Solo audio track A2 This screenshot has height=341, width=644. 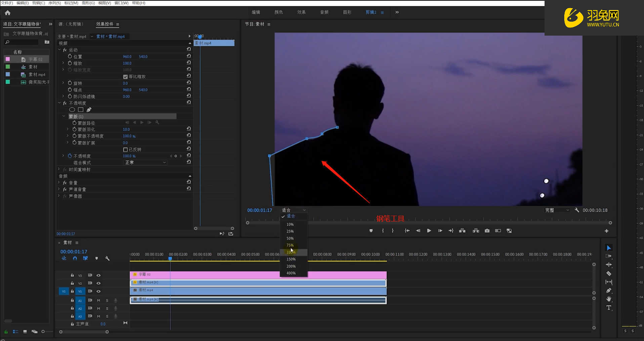[107, 308]
